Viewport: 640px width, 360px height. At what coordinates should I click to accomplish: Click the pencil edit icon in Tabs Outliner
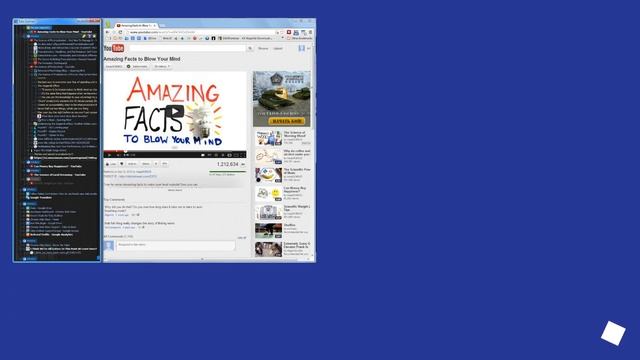[x=84, y=36]
